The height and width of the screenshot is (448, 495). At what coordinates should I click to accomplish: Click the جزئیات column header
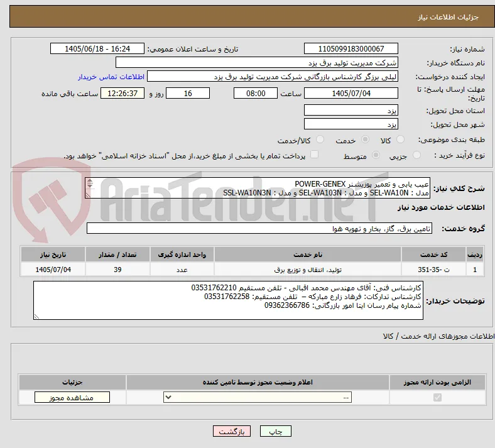coord(72,382)
